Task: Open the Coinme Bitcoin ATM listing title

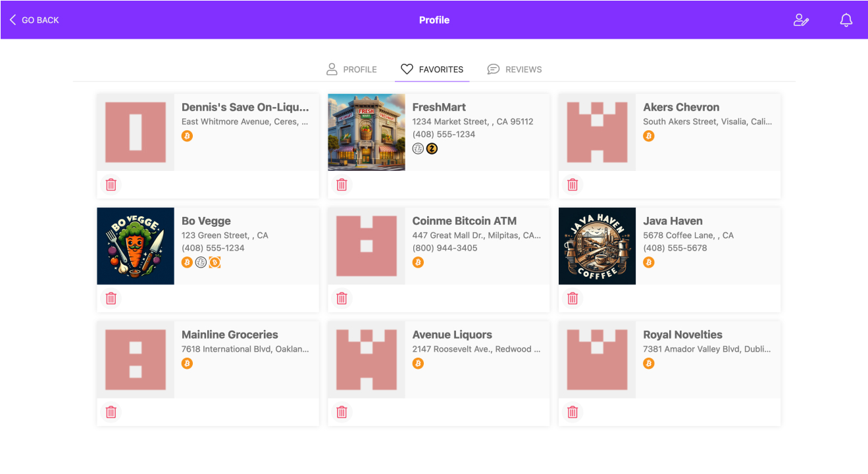Action: 465,221
